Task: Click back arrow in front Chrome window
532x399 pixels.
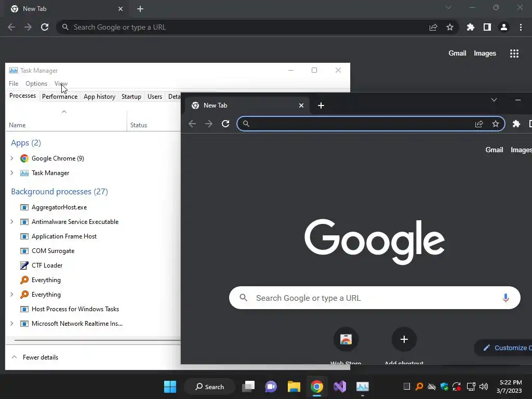Action: coord(192,124)
